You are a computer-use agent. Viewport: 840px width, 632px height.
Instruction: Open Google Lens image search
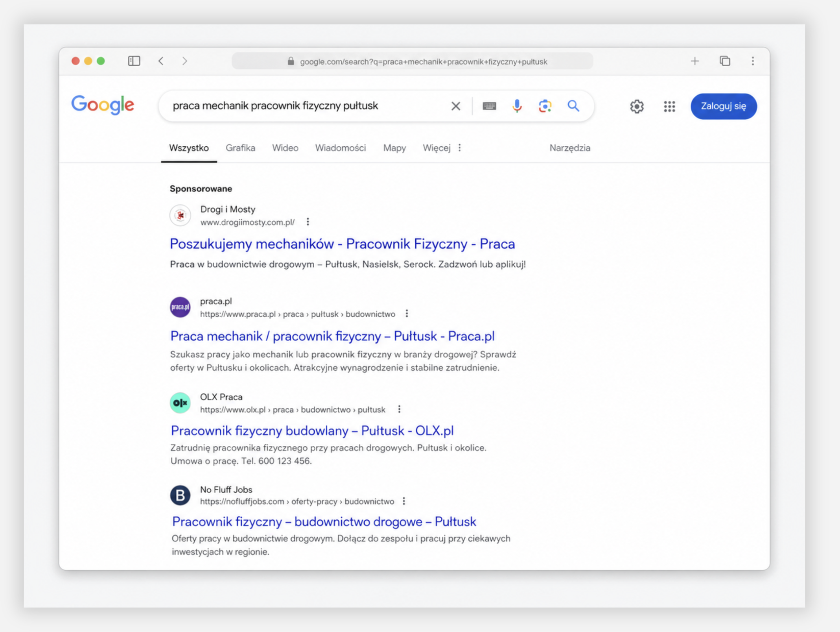click(545, 106)
